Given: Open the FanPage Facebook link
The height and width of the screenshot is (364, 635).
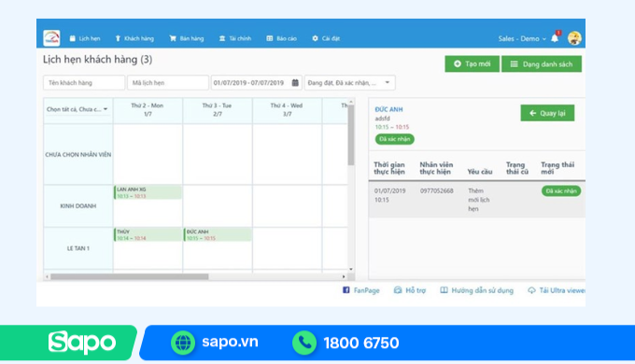Looking at the screenshot, I should pos(361,290).
